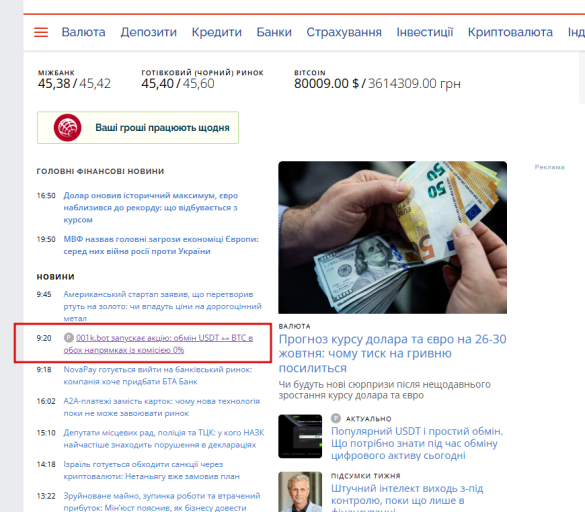The height and width of the screenshot is (512, 585).
Task: Open news 'Депутати місцевих рад, поліція та ТЦК'
Action: (164, 438)
